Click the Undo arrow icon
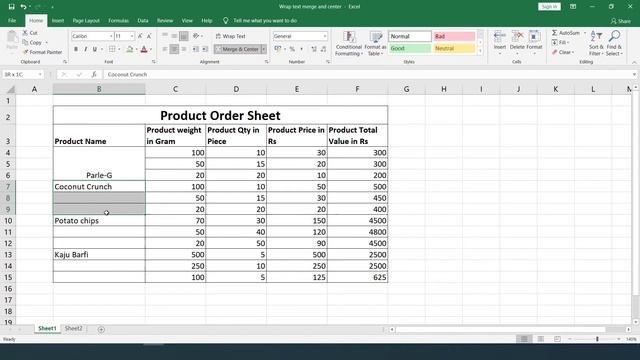 click(x=23, y=7)
